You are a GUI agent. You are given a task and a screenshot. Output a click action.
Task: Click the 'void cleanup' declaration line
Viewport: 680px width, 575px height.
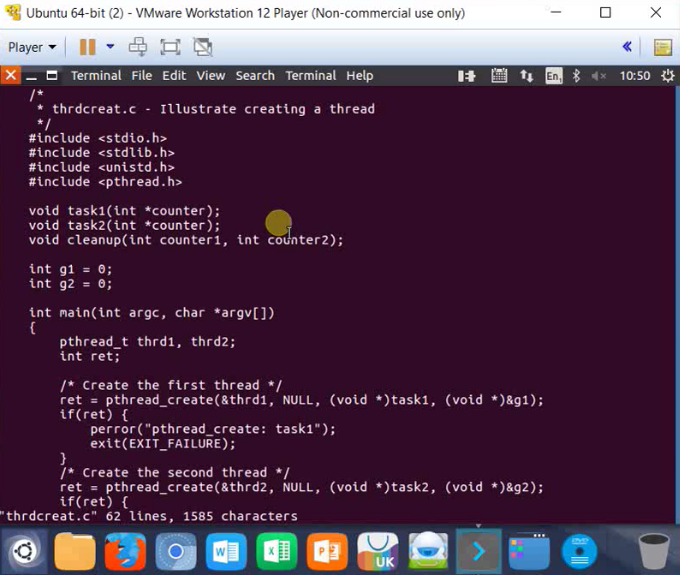pyautogui.click(x=186, y=240)
